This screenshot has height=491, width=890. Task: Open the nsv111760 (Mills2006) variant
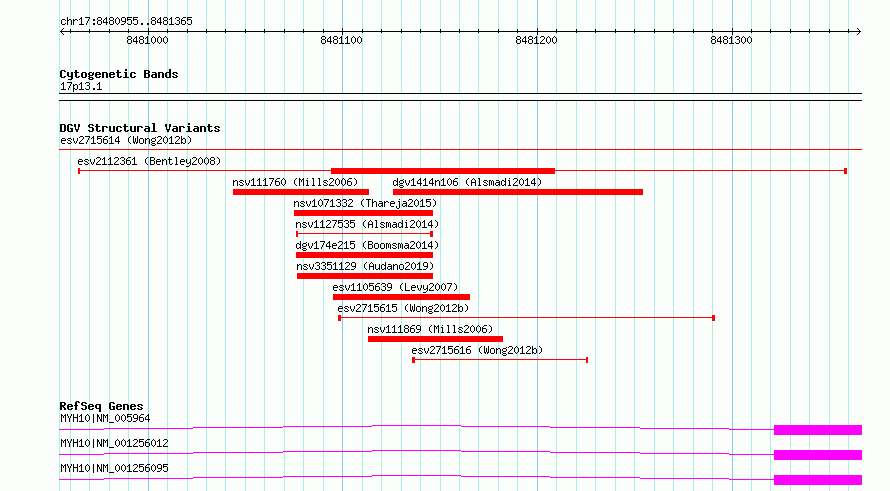pyautogui.click(x=295, y=182)
